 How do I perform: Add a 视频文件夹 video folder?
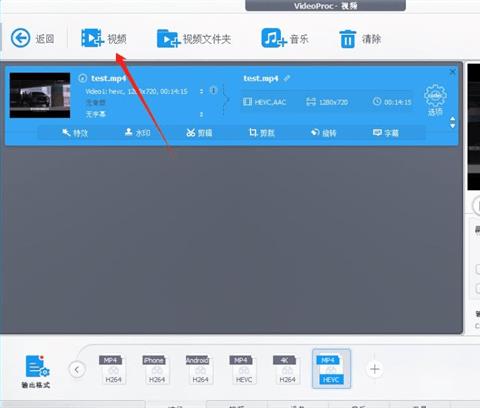[x=194, y=39]
